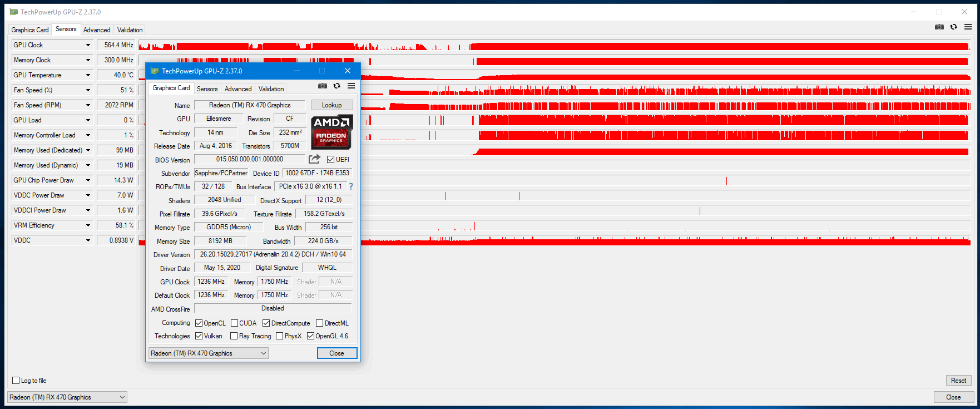Click Close button in front GPU-Z dialog

(x=337, y=353)
